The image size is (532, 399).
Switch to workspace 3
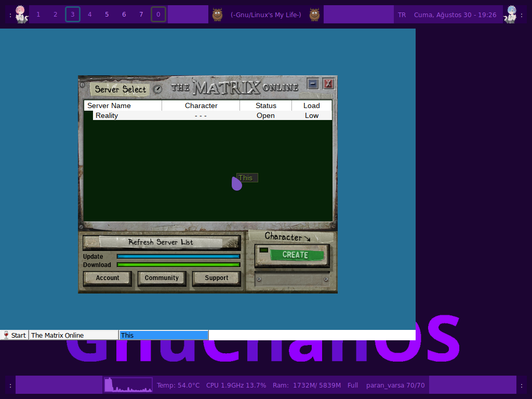[73, 15]
